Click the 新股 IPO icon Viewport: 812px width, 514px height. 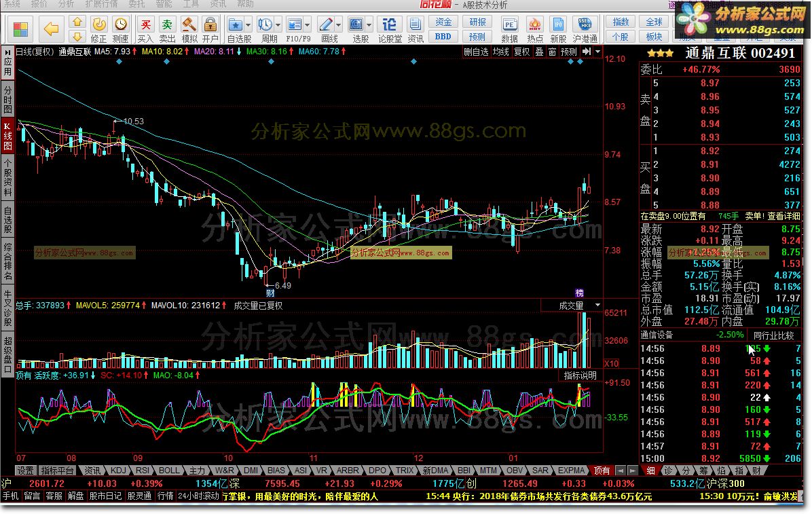558,29
